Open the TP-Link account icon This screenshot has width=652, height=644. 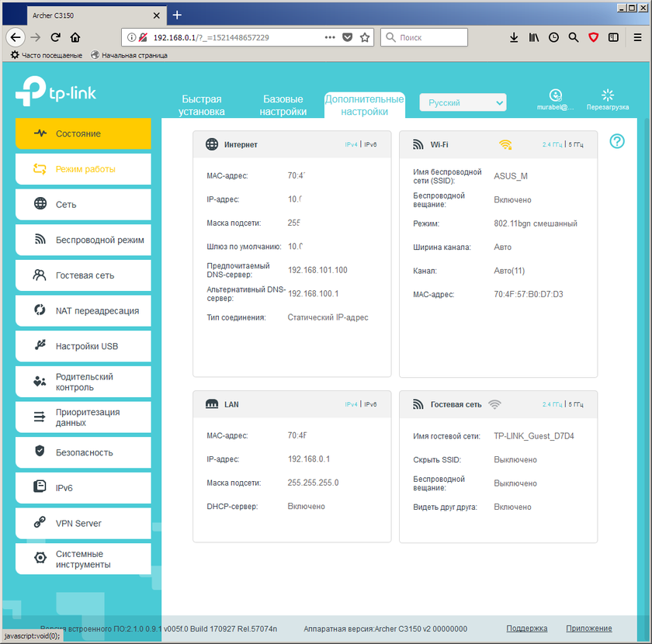click(555, 95)
